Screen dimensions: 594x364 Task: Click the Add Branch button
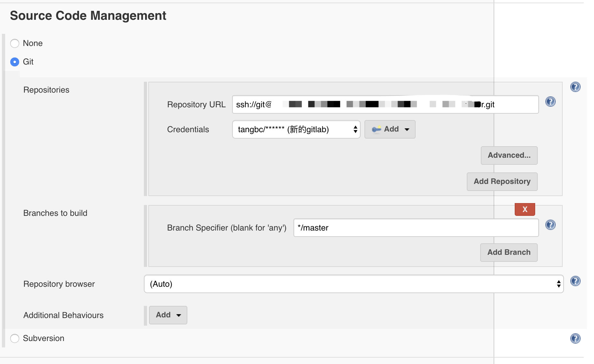coord(509,253)
